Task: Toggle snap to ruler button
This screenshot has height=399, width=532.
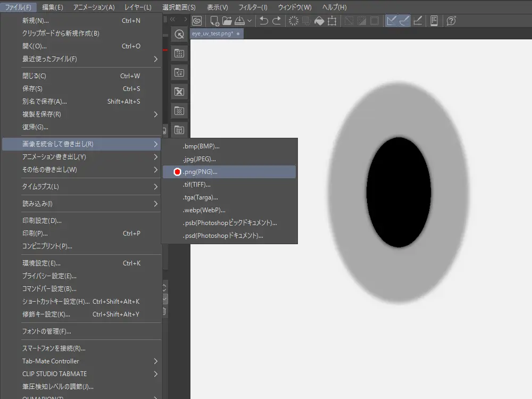Action: (392, 21)
